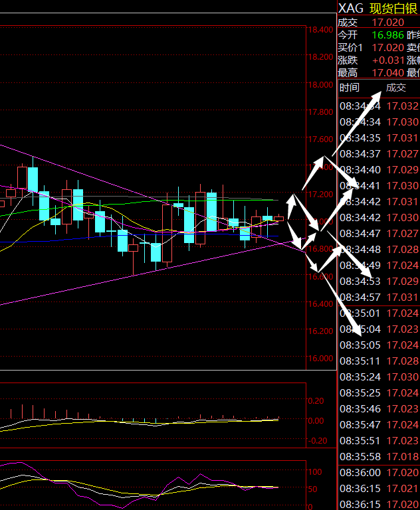Viewport: 420px width, 510px height.
Task: Click the 18.000 price axis label
Action: (321, 85)
